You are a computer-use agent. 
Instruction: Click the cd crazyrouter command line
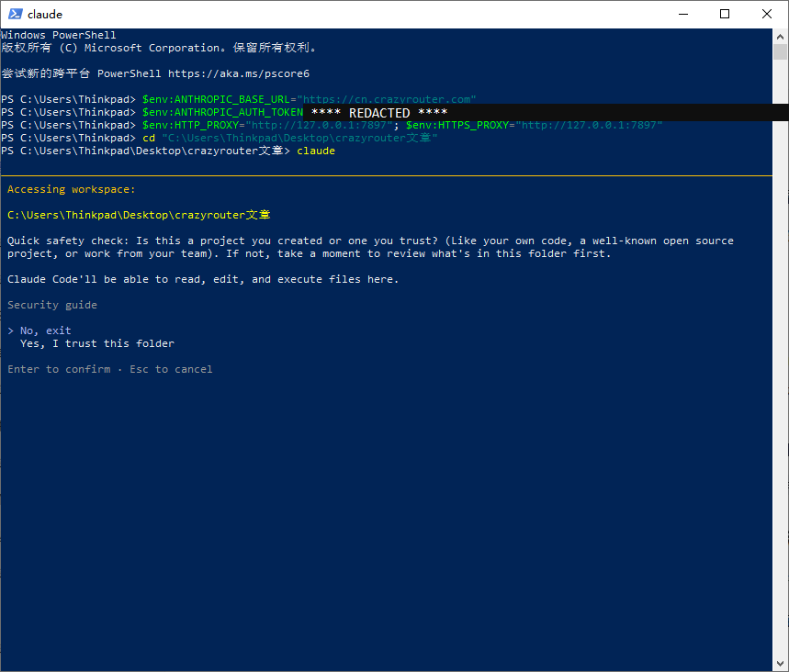(x=220, y=138)
